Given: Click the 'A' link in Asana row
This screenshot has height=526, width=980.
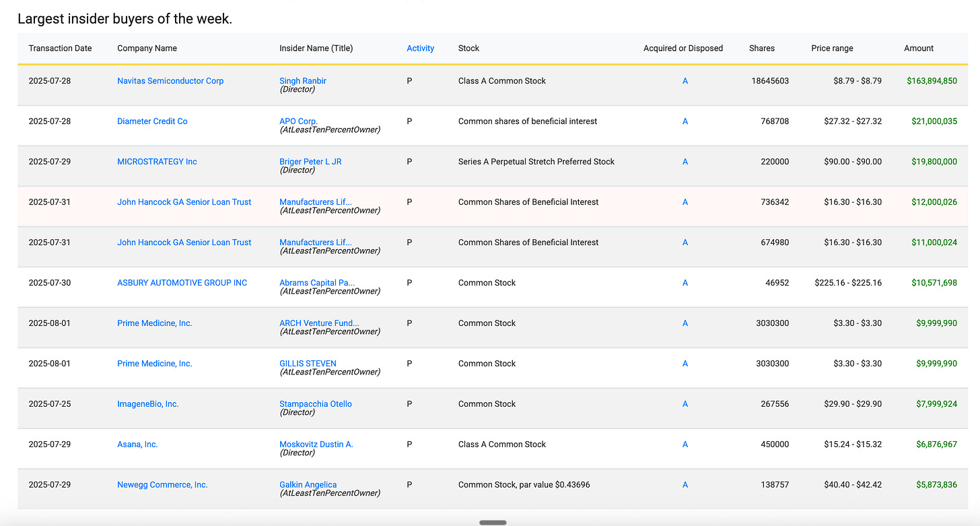Looking at the screenshot, I should 685,445.
